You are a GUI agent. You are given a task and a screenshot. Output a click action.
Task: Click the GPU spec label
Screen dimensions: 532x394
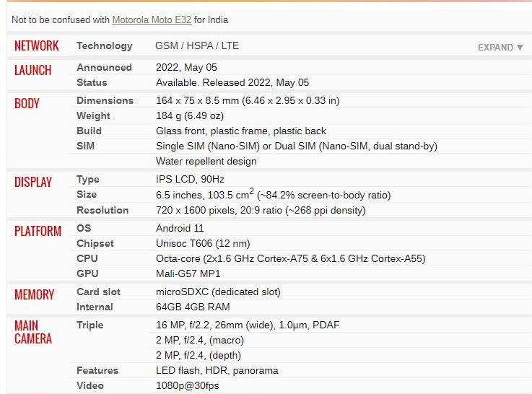[87, 273]
